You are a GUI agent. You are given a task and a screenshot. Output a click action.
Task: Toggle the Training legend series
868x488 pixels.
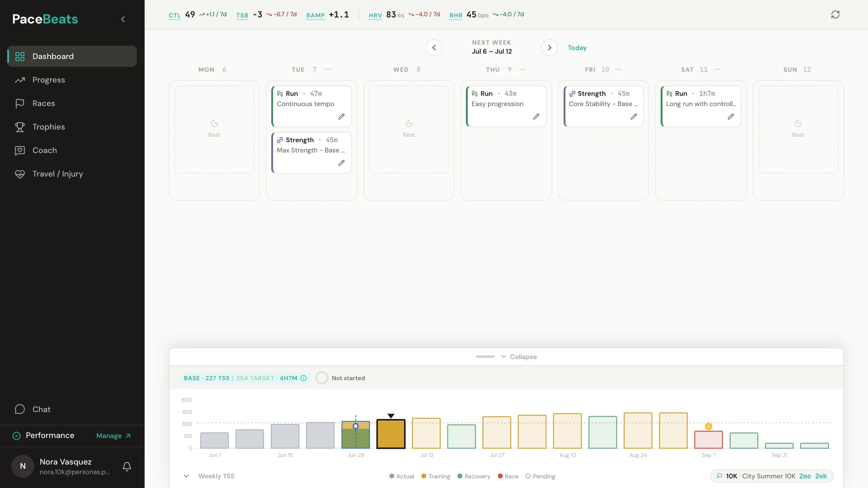[435, 476]
